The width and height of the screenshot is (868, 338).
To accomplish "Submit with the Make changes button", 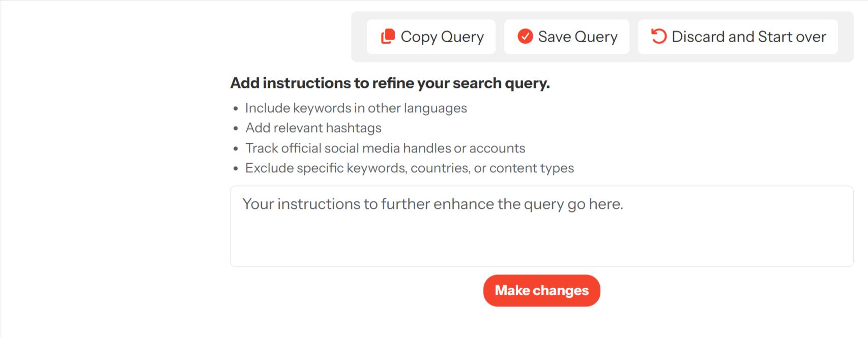I will (541, 291).
